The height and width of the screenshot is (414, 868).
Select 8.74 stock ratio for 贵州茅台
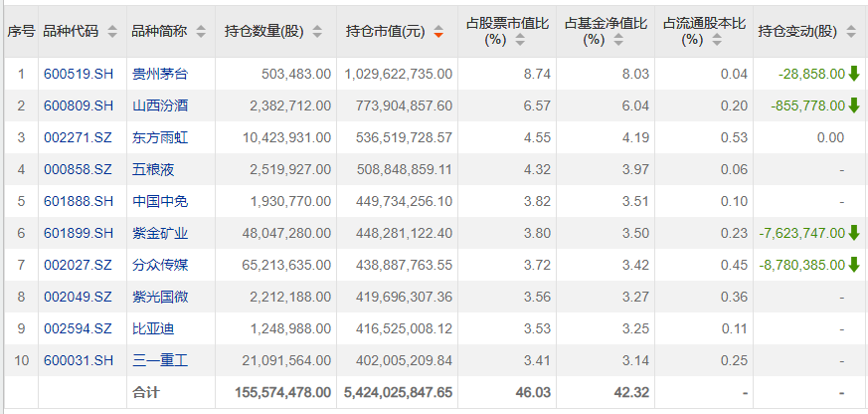pyautogui.click(x=539, y=74)
